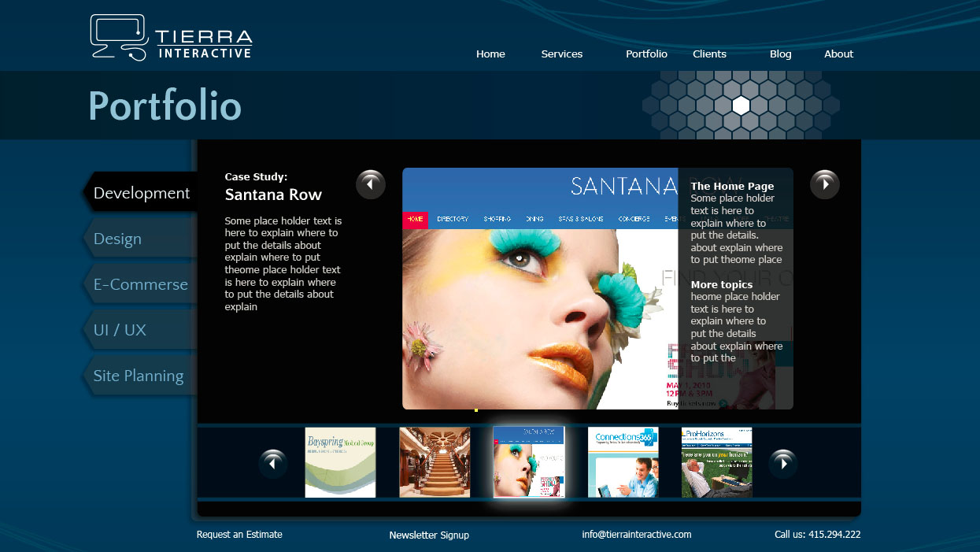This screenshot has height=552, width=980.
Task: Open Services in the top navigation
Action: (x=562, y=54)
